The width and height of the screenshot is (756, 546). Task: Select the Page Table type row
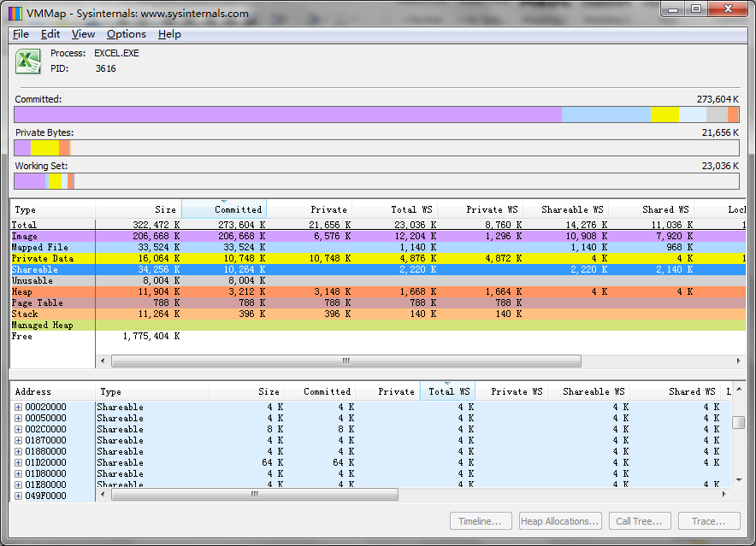pyautogui.click(x=378, y=302)
